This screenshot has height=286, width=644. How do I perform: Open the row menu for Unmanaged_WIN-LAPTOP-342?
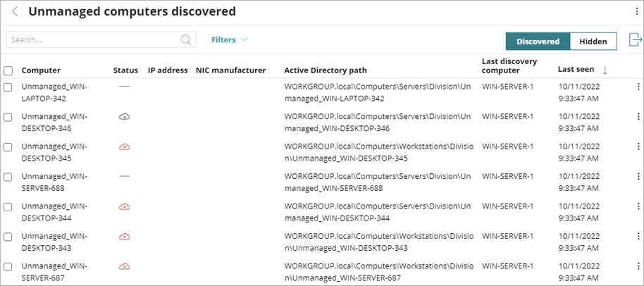(x=638, y=86)
